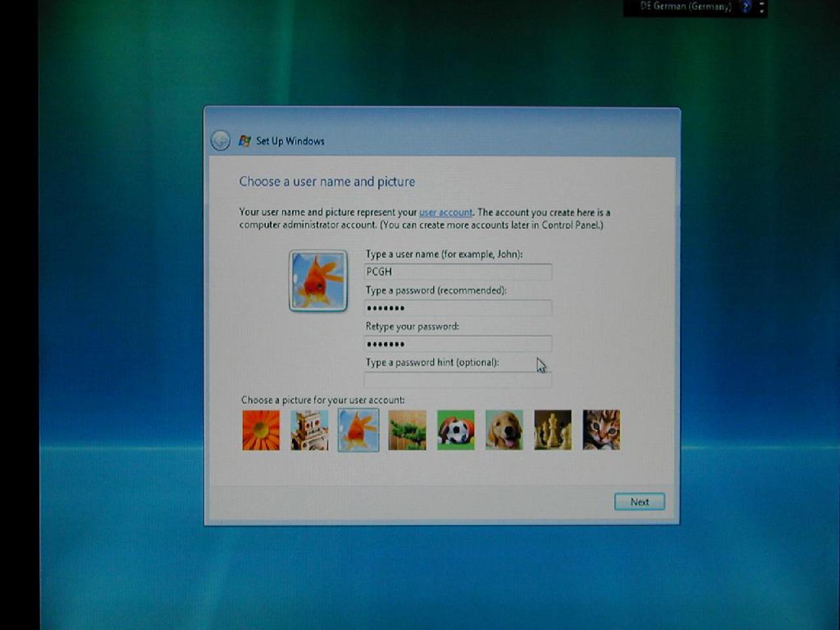The width and height of the screenshot is (840, 630).
Task: Focus the Type a password field
Action: pyautogui.click(x=458, y=308)
